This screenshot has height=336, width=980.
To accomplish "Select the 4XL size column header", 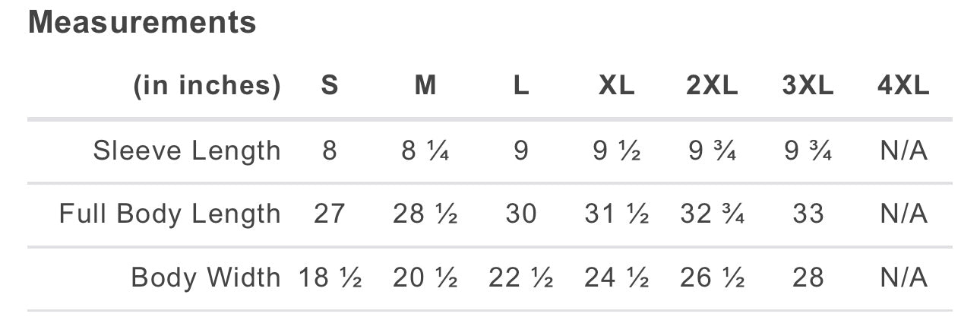I will tap(903, 86).
